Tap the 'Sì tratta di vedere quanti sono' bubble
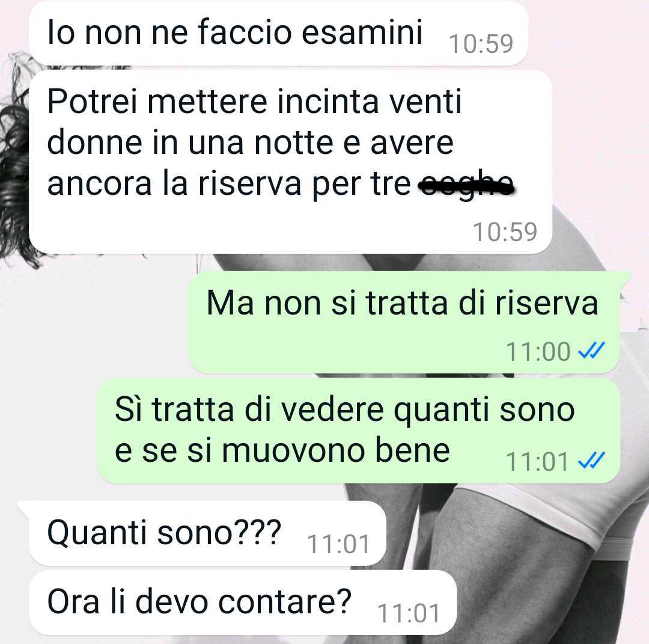The width and height of the screenshot is (649, 644). pos(359,431)
